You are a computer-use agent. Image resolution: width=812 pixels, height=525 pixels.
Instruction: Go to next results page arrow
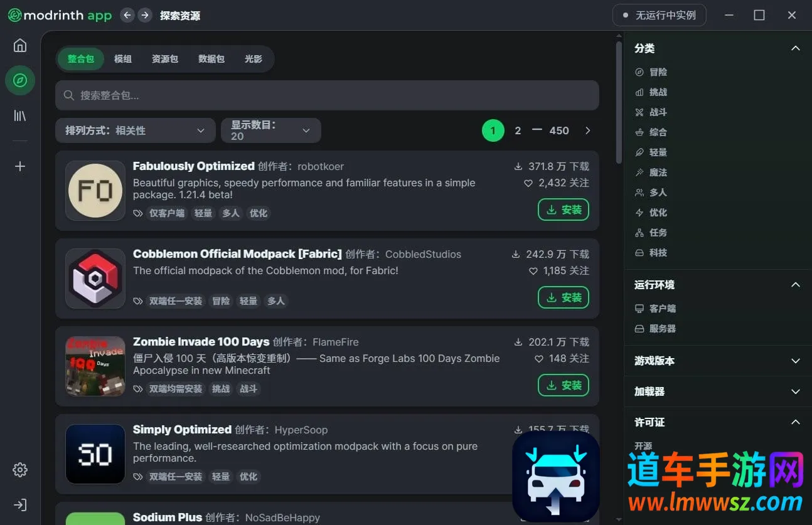click(588, 130)
